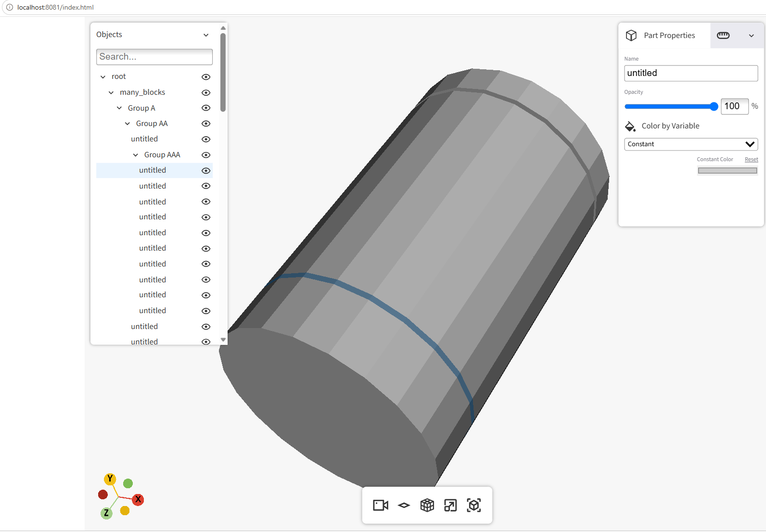Viewport: 766px width, 532px height.
Task: Toggle Group AA visibility eye
Action: click(206, 124)
